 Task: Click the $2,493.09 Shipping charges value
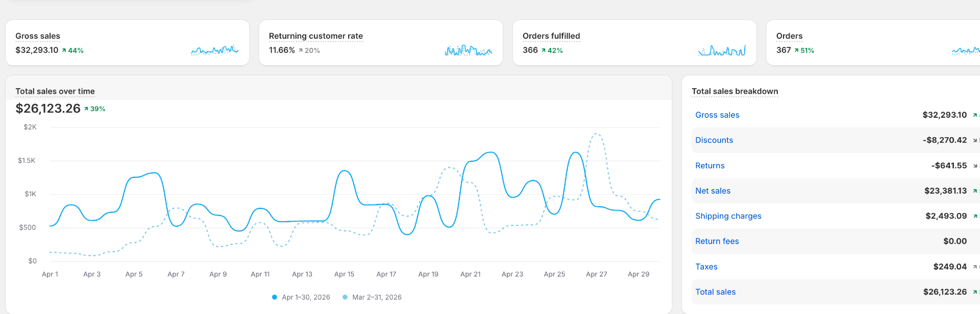point(946,216)
